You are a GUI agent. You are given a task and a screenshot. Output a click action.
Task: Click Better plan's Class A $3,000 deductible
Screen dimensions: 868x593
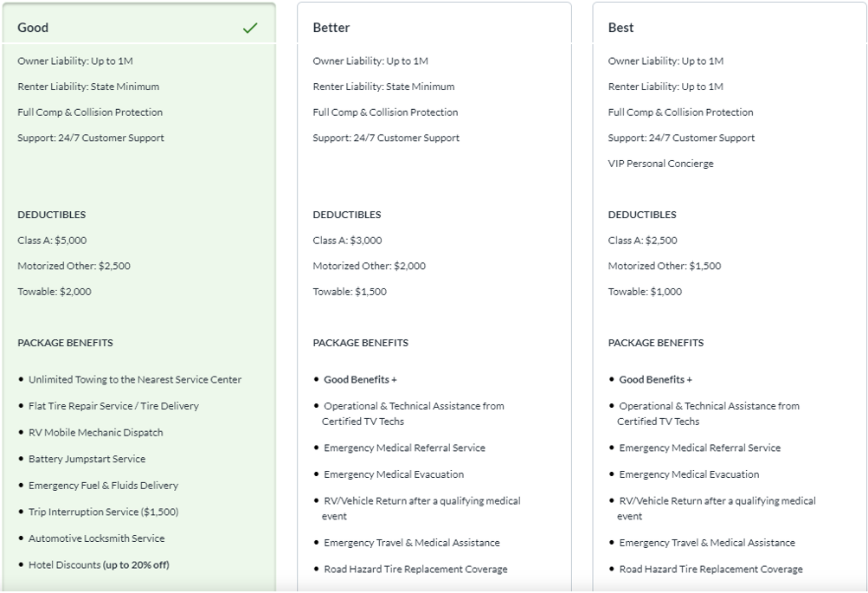pos(347,241)
